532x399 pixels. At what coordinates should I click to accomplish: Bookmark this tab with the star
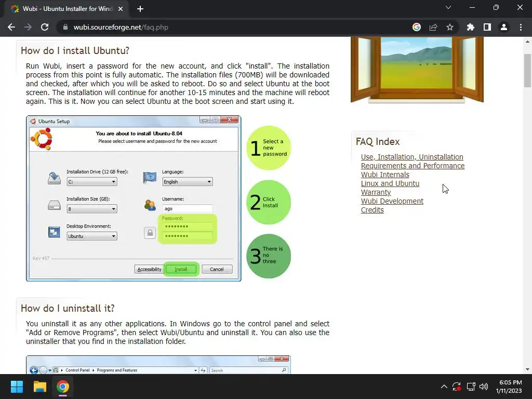point(450,27)
